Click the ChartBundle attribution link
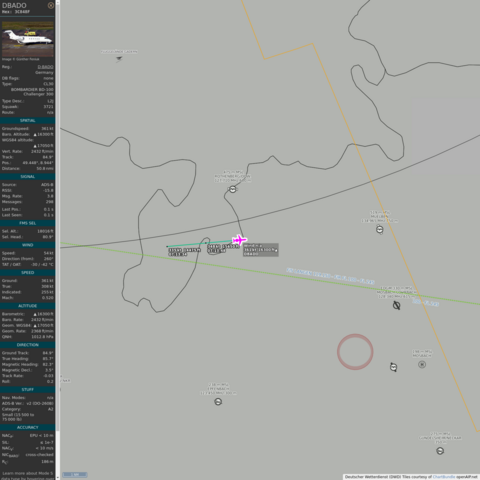Screen dimensions: 480x480 444,477
